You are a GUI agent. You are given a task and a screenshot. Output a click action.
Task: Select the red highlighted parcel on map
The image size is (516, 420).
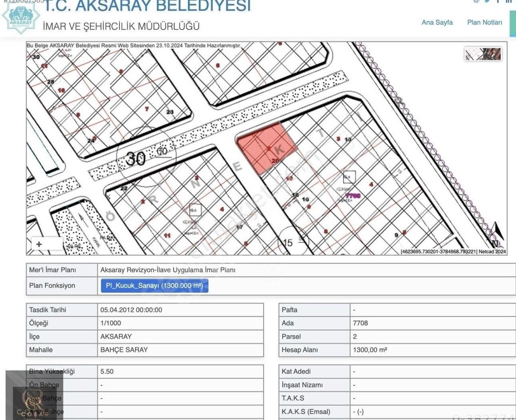point(267,148)
